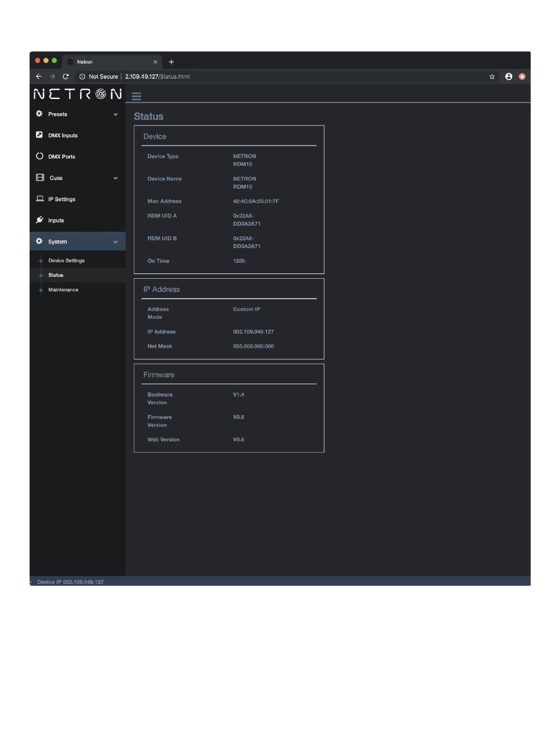Click the RDM UID A value
Viewport: 560px width, 739px height.
click(246, 219)
